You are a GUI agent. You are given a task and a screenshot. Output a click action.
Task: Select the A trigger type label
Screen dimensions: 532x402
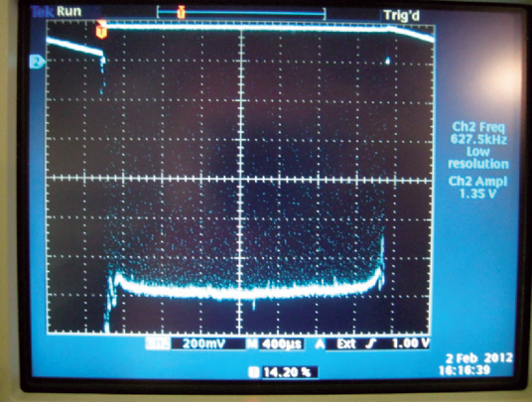[320, 344]
